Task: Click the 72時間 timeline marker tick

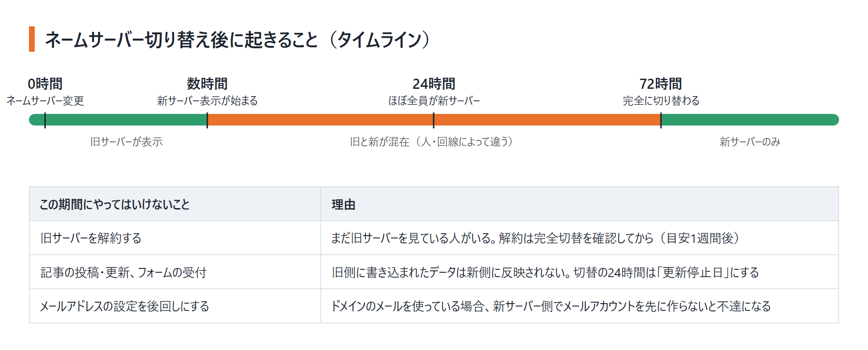Action: click(x=661, y=120)
